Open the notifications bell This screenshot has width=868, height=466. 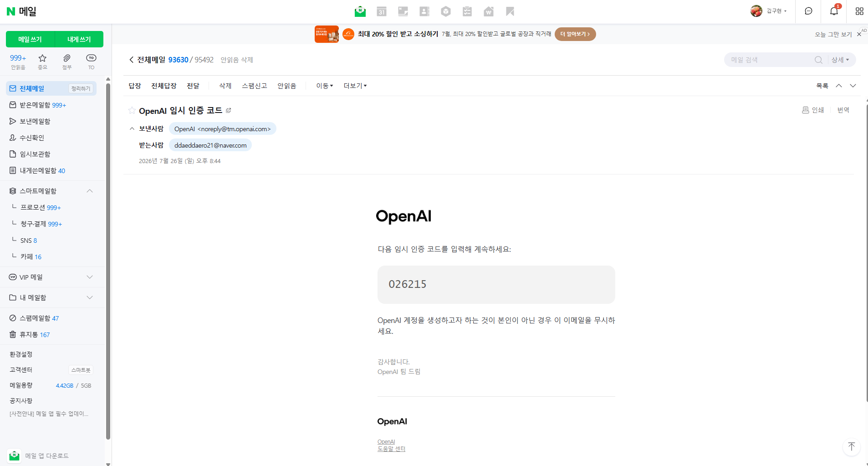[x=834, y=11]
